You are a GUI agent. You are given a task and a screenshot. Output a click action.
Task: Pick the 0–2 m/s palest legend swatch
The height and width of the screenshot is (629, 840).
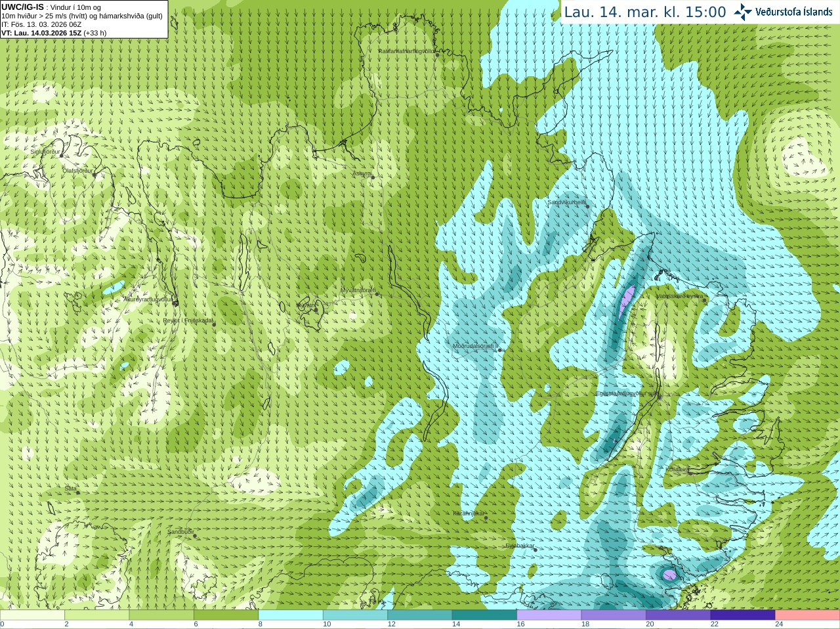click(x=32, y=615)
